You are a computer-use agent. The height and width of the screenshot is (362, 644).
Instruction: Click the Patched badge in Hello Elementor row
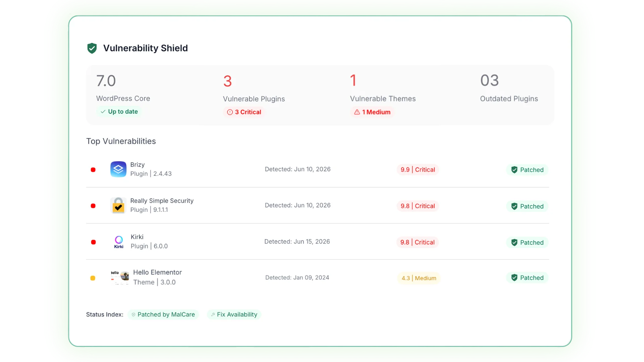(527, 278)
